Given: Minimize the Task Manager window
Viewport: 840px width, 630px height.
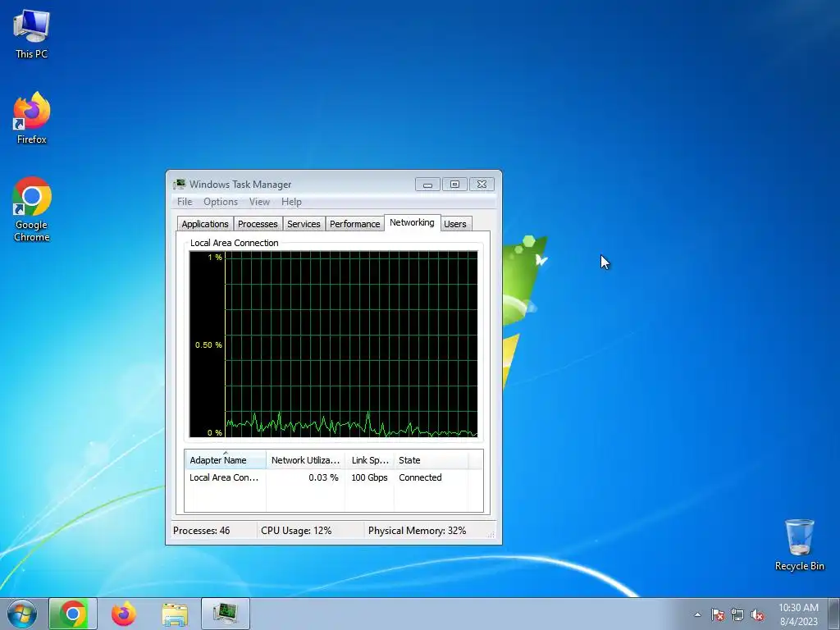Looking at the screenshot, I should pos(427,185).
